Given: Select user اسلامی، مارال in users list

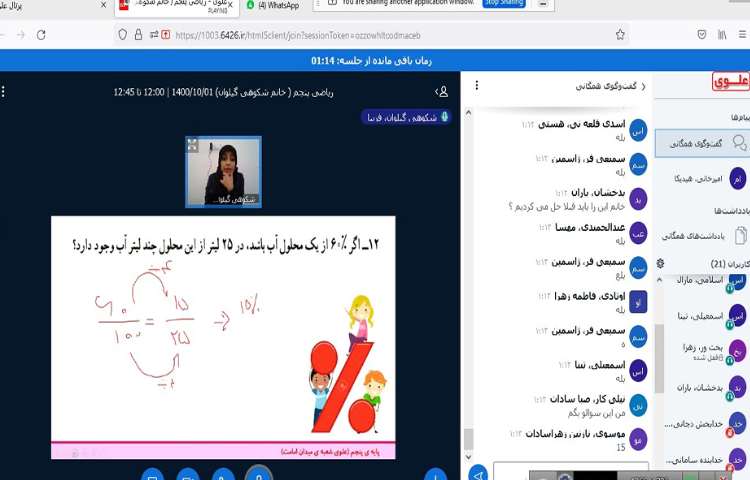Looking at the screenshot, I should pyautogui.click(x=708, y=281).
